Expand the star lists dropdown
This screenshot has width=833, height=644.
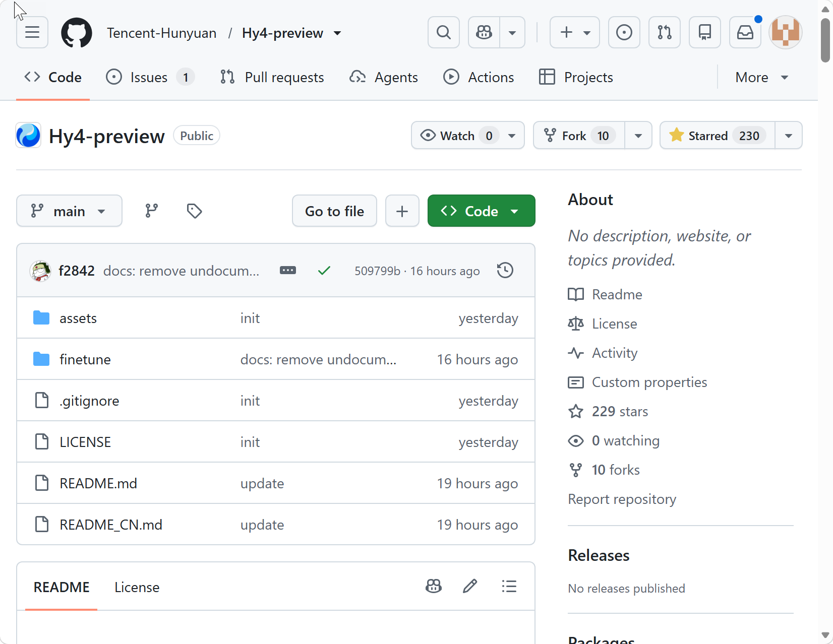(789, 136)
